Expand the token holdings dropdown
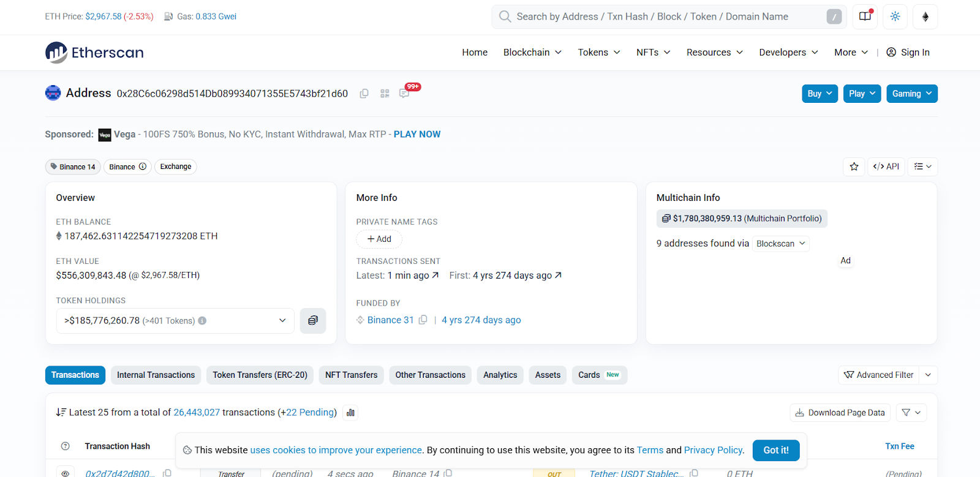This screenshot has height=477, width=980. pos(175,321)
